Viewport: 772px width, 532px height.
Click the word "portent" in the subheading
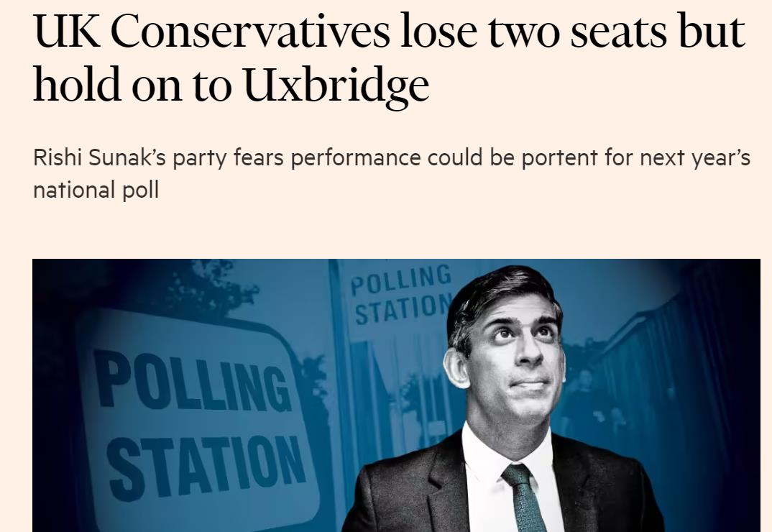pos(561,158)
